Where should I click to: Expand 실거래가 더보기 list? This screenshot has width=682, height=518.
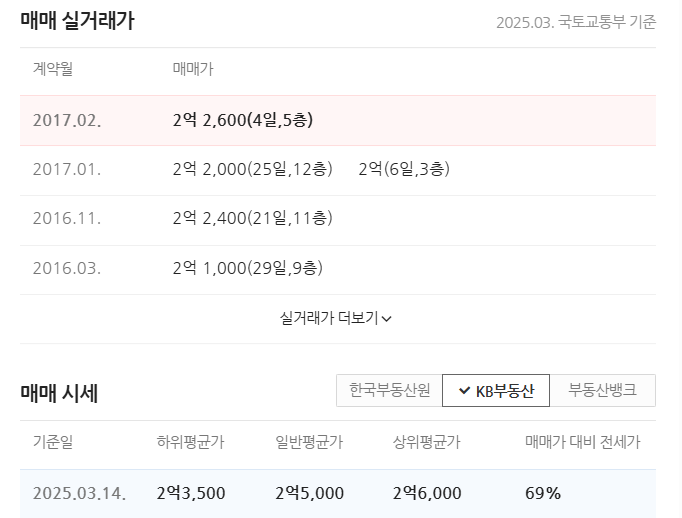(335, 318)
